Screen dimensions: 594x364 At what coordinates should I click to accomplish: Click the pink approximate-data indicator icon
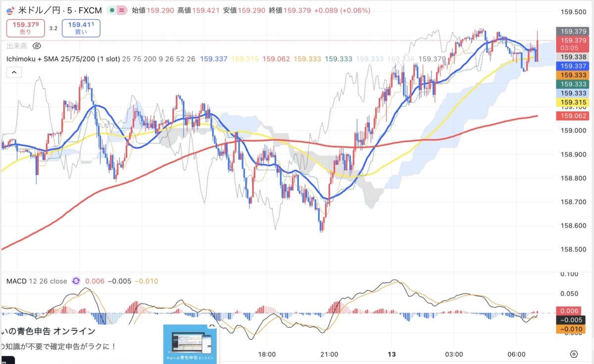point(122,10)
